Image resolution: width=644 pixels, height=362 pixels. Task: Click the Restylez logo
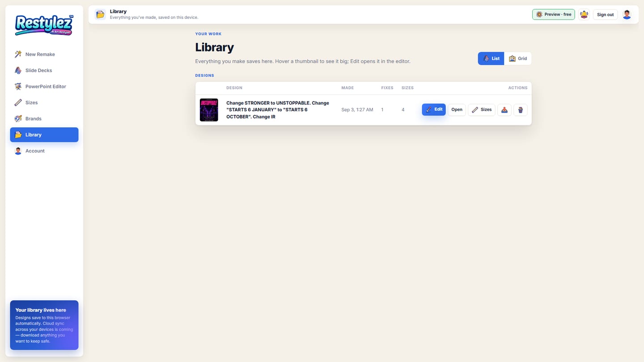pyautogui.click(x=44, y=25)
